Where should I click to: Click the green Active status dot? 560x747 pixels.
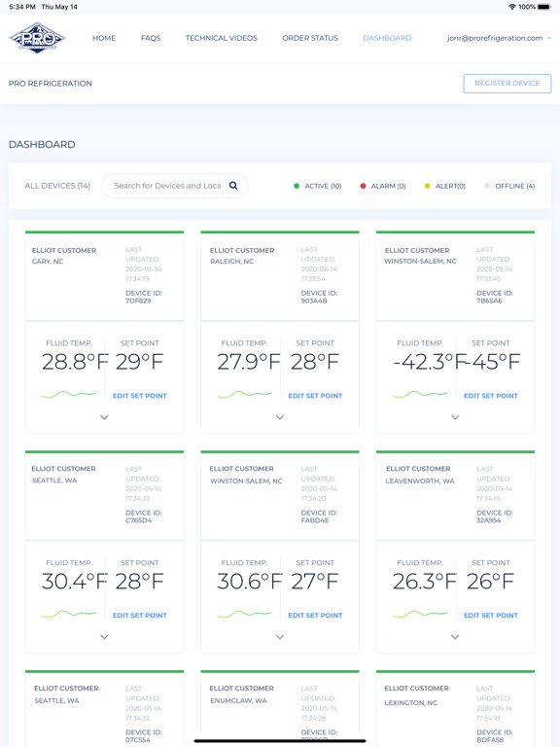297,186
